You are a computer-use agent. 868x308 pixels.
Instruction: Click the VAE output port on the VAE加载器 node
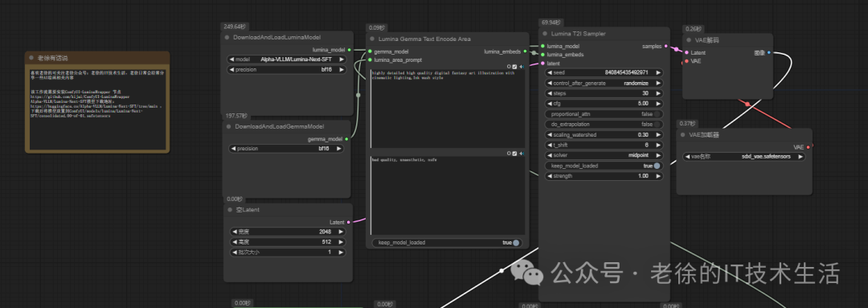coord(809,147)
